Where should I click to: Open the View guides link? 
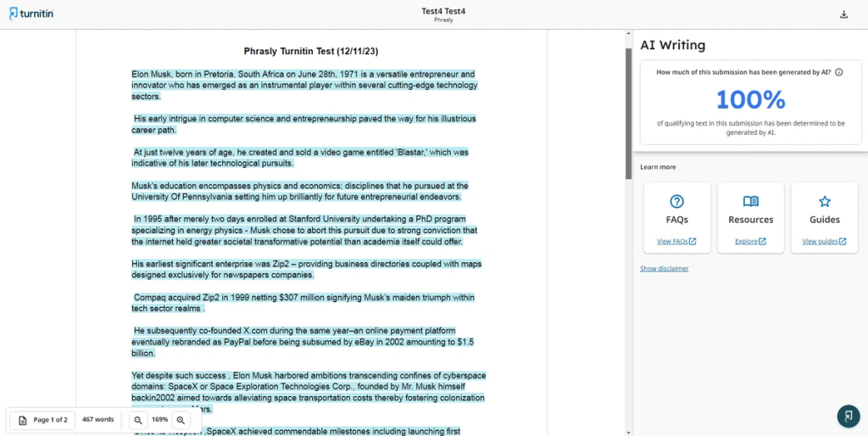(824, 242)
